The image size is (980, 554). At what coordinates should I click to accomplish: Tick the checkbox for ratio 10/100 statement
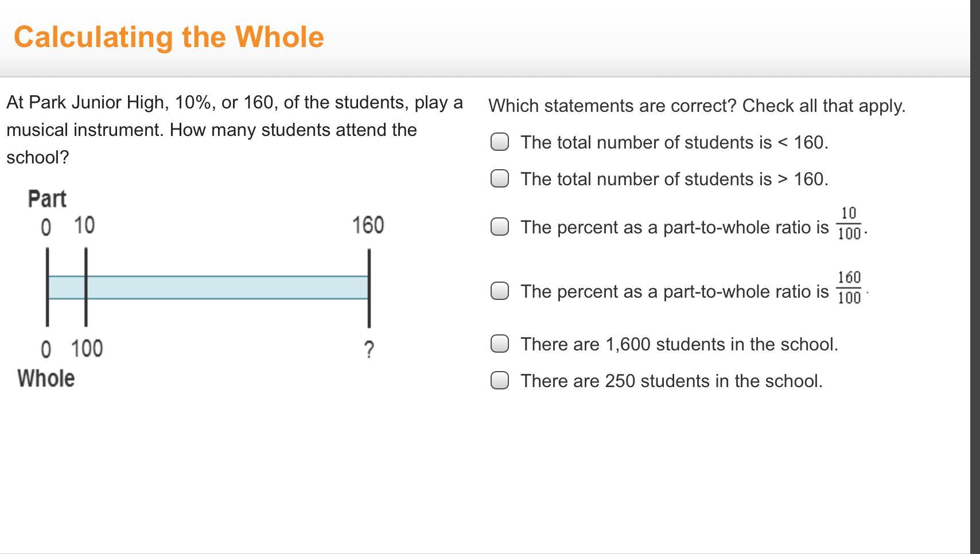point(500,227)
